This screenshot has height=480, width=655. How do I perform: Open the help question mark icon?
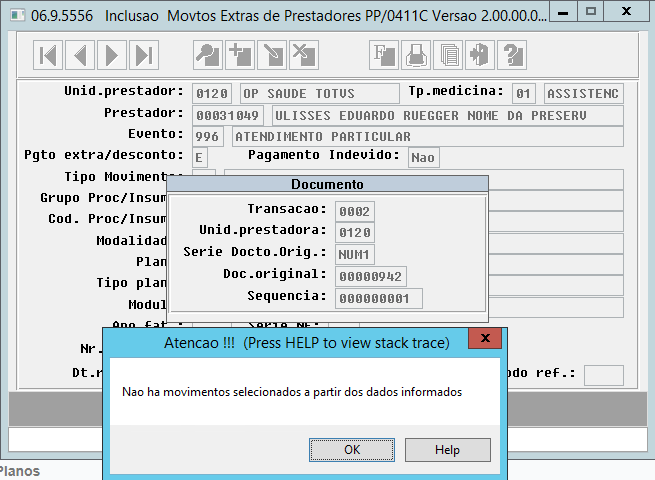pos(512,55)
